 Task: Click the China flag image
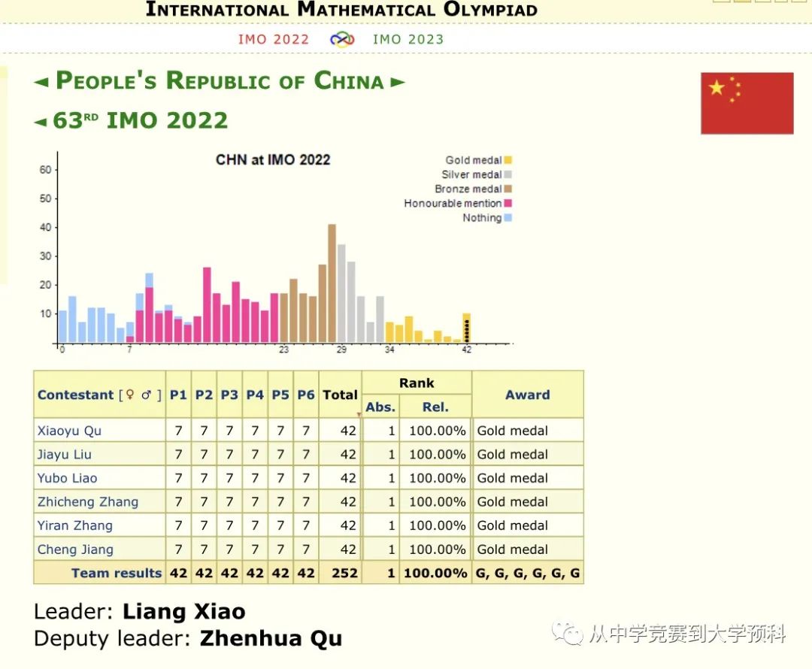point(747,103)
